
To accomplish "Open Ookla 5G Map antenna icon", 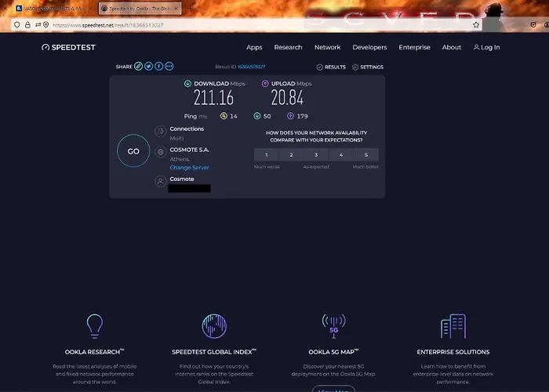I will [x=333, y=326].
